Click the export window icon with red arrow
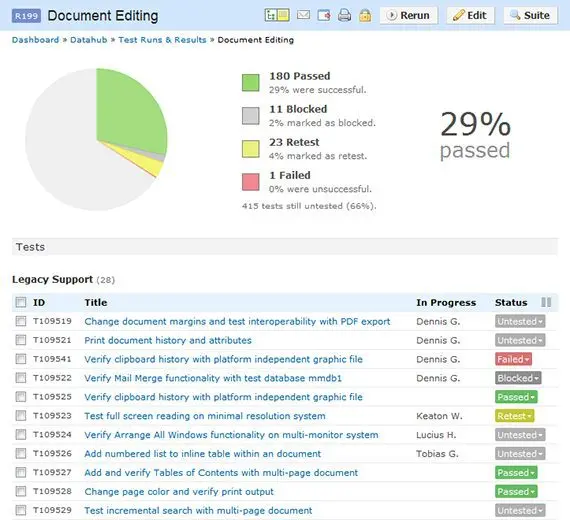The image size is (570, 520). point(324,15)
